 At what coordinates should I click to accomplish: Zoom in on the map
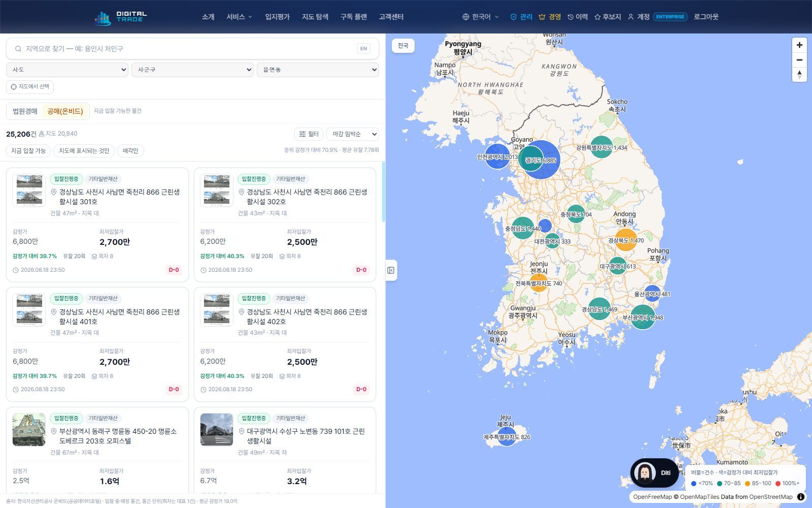[x=799, y=45]
